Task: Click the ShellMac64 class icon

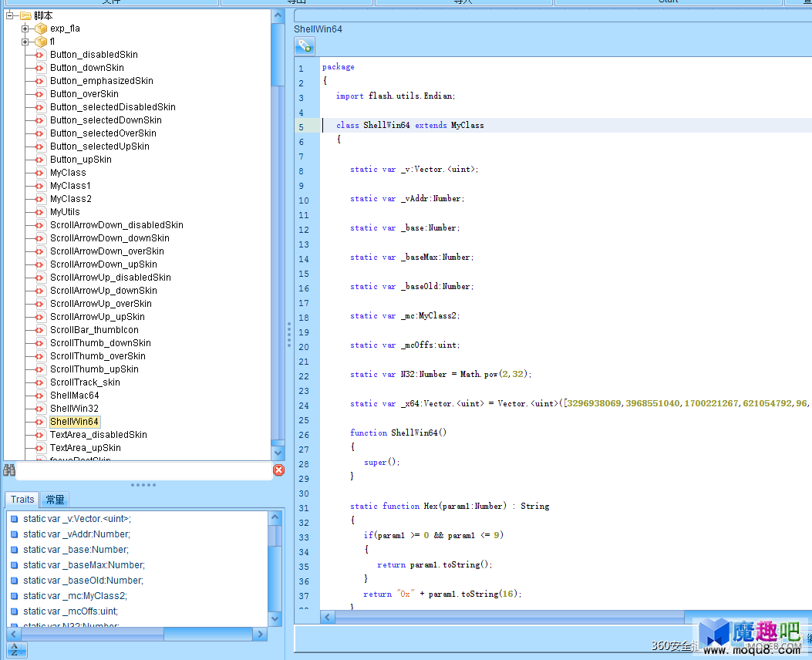Action: pos(40,396)
